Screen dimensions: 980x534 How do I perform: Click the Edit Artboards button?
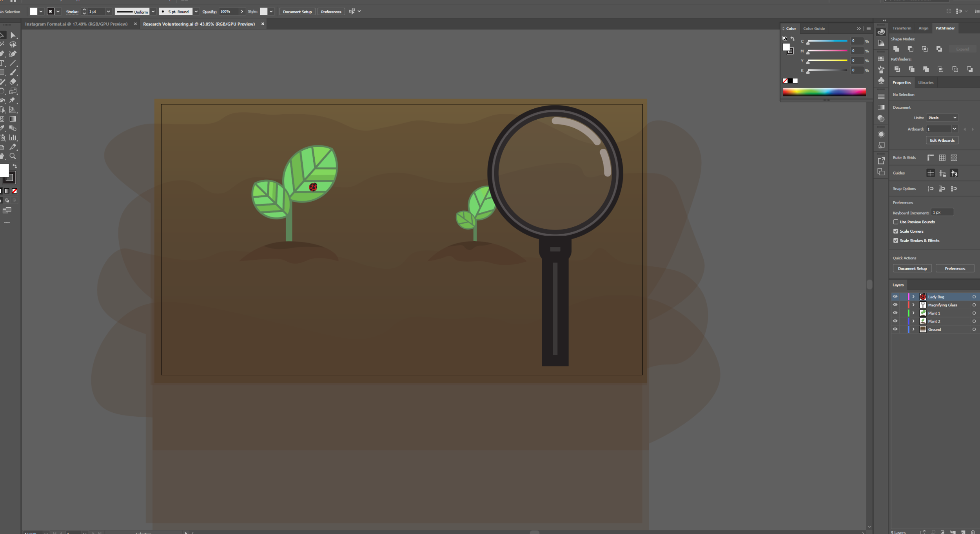(x=942, y=140)
